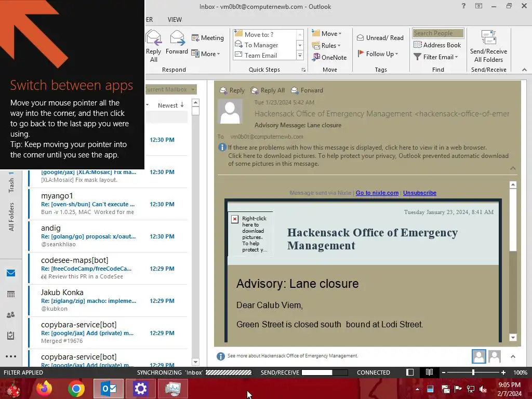Open the Quick Steps dialog launcher
The height and width of the screenshot is (399, 532).
click(303, 70)
